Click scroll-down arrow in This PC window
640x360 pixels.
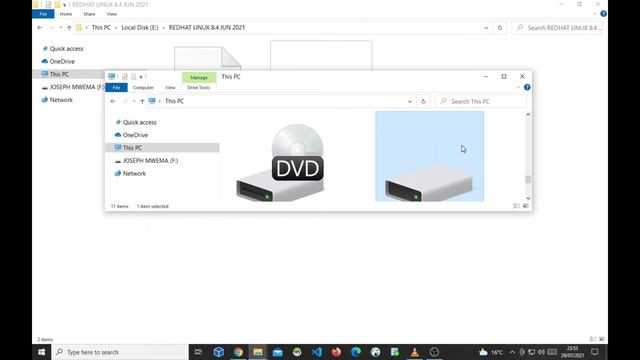click(528, 198)
